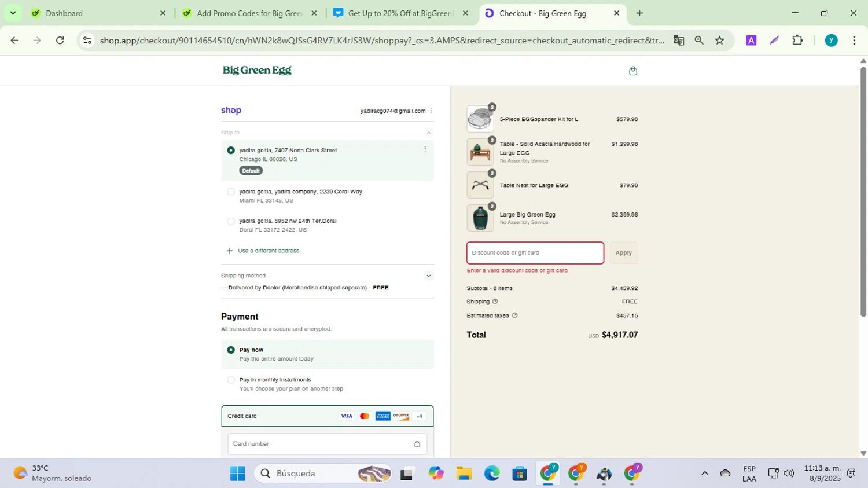Click the Large Big Green Egg thumbnail
The height and width of the screenshot is (488, 868).
click(480, 218)
